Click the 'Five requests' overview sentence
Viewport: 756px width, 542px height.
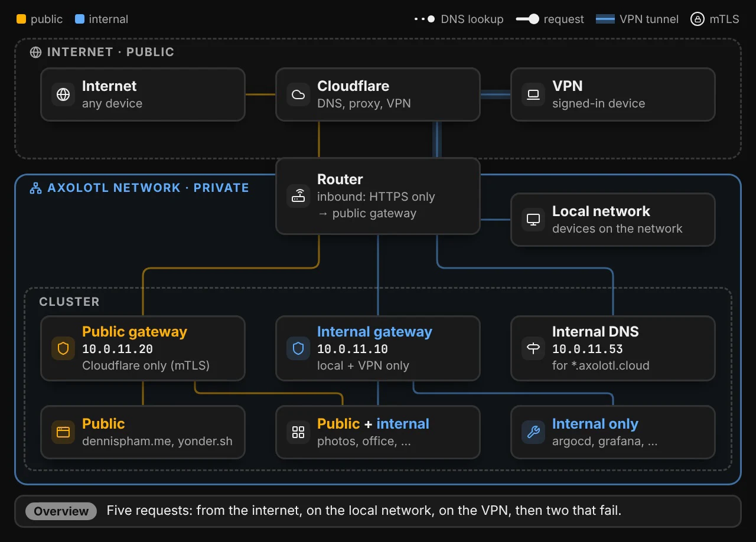364,511
